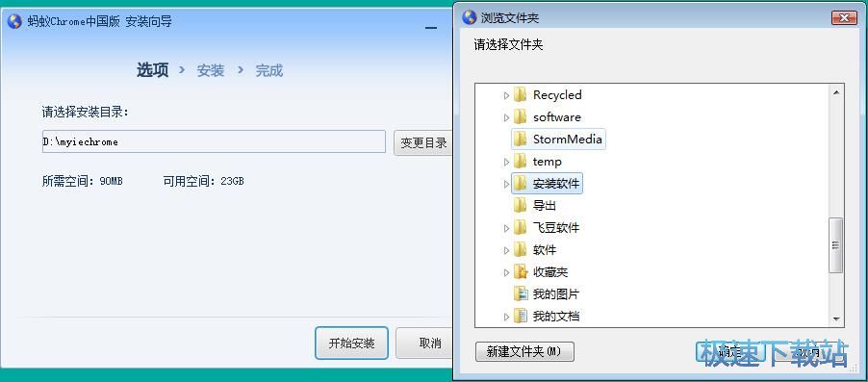Screen dimensions: 868x382
Task: Click 新建文件夹(M) button
Action: coord(524,351)
